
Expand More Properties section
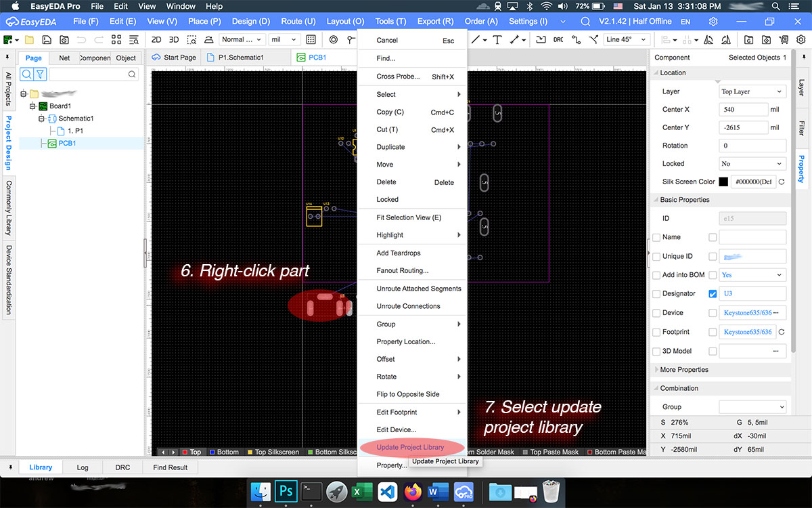coord(683,370)
